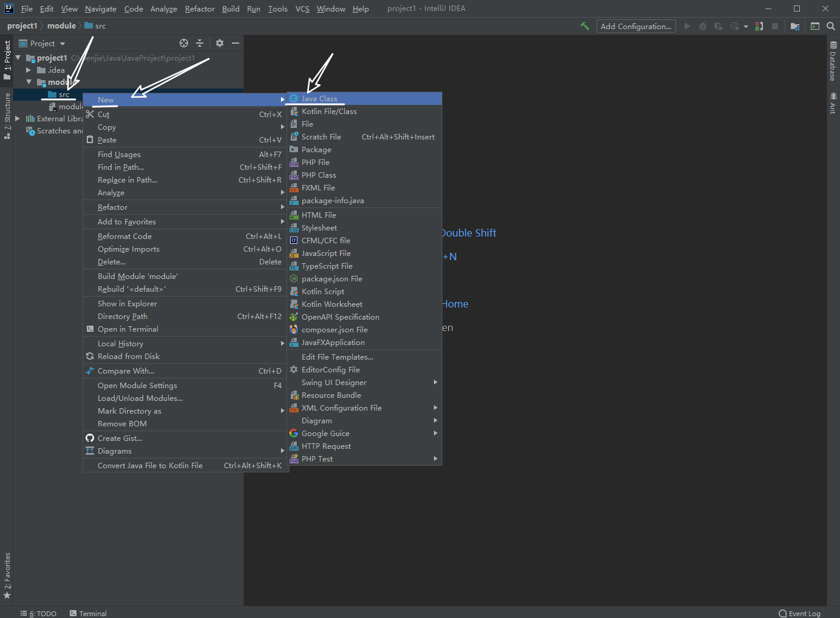Choose Java Class from New submenu
Image resolution: width=840 pixels, height=618 pixels.
tap(364, 98)
